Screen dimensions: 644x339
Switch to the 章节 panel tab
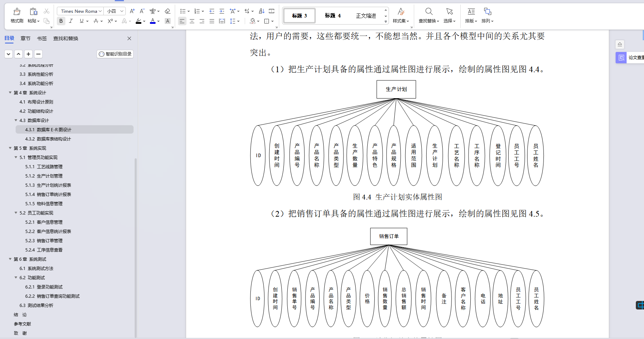pos(25,38)
